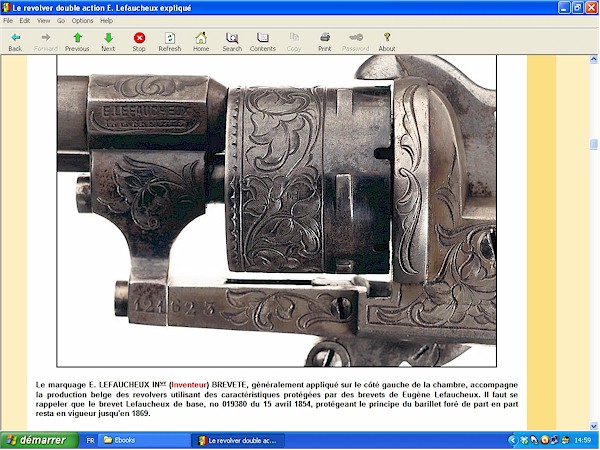Go back with the Back arrow icon
Viewport: 600px width, 450px height.
click(x=15, y=38)
